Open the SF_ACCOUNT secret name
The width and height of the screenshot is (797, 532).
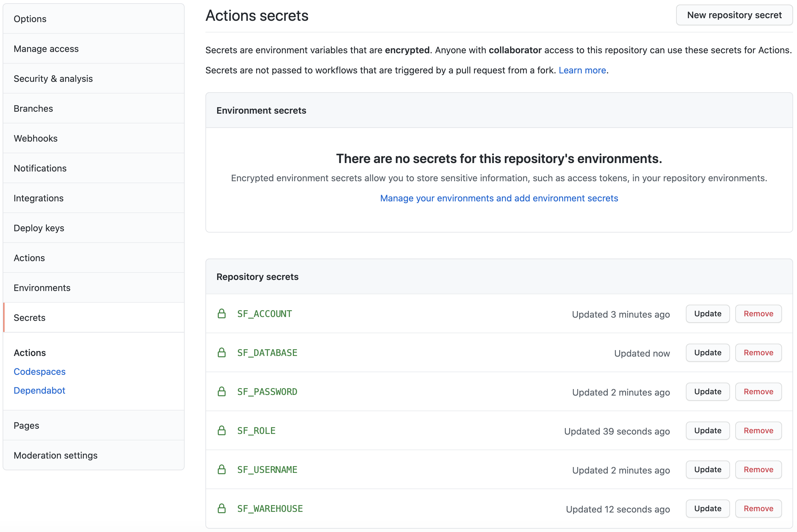click(264, 314)
